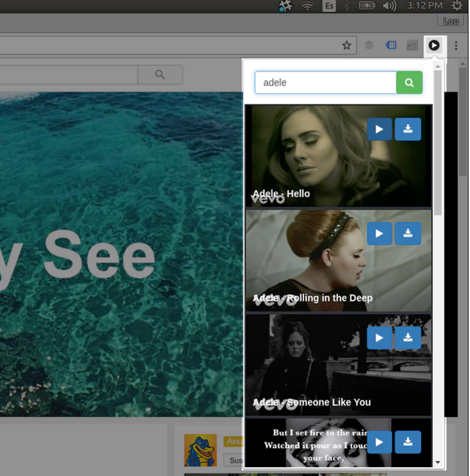470x476 pixels.
Task: Click the grayed piano-style extension icon
Action: (x=412, y=45)
